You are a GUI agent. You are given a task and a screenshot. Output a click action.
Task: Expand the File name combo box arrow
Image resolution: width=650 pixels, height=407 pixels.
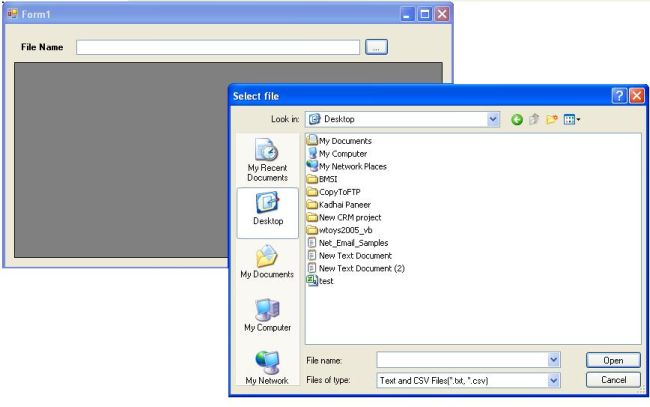click(553, 360)
